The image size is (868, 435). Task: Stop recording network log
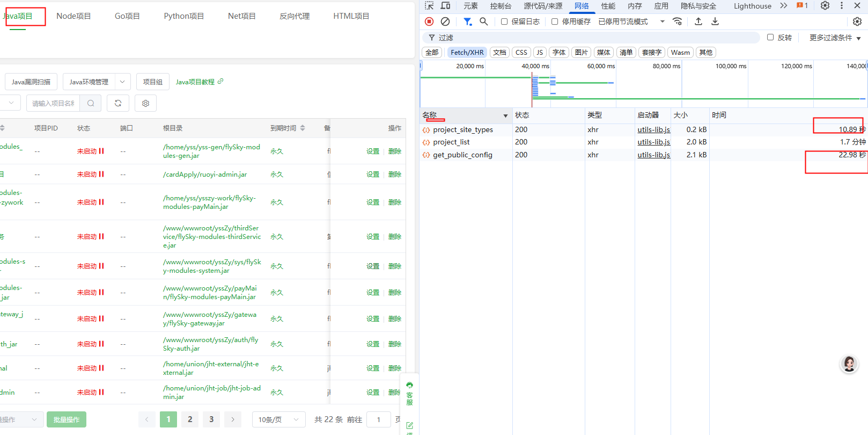coord(429,21)
